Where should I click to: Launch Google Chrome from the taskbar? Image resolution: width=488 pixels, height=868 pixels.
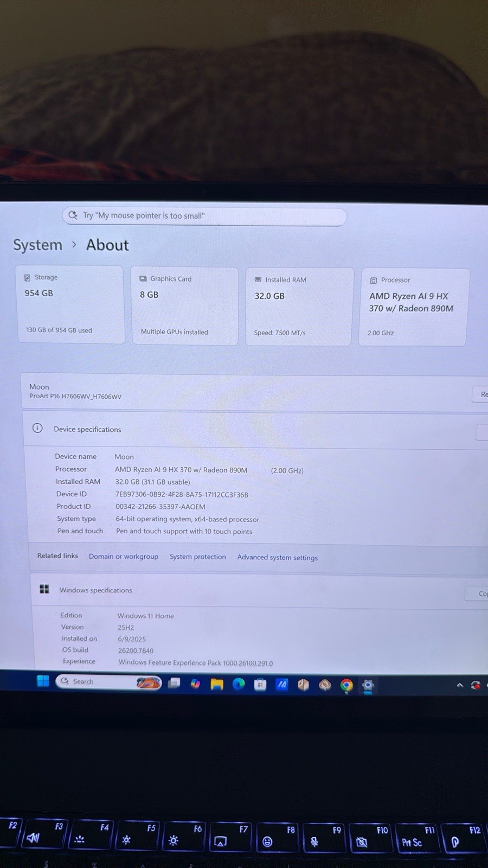pos(346,685)
